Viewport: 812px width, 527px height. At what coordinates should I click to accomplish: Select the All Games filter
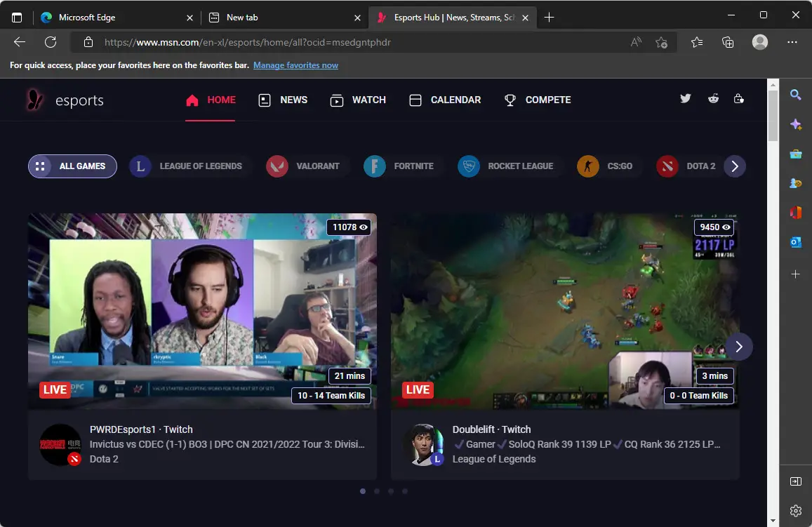pos(72,166)
